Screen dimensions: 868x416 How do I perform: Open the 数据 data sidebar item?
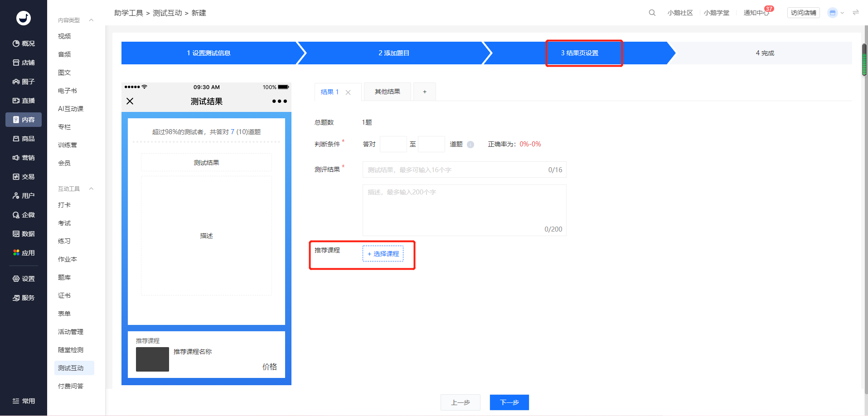pyautogui.click(x=24, y=234)
